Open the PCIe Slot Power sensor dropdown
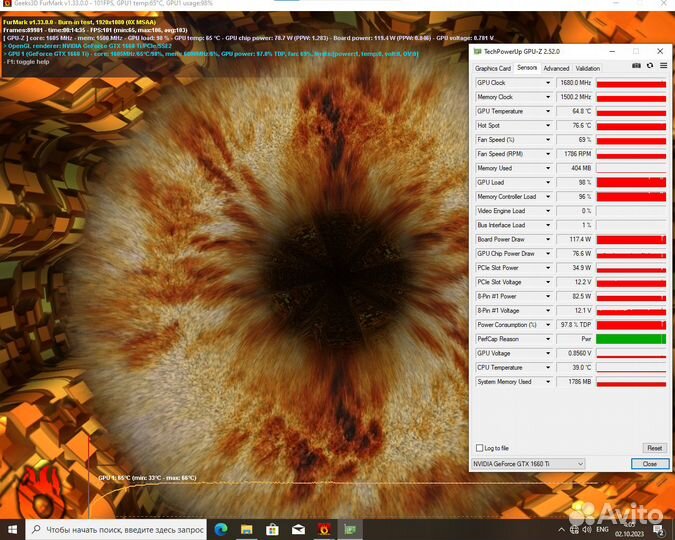The image size is (675, 540). pyautogui.click(x=548, y=267)
